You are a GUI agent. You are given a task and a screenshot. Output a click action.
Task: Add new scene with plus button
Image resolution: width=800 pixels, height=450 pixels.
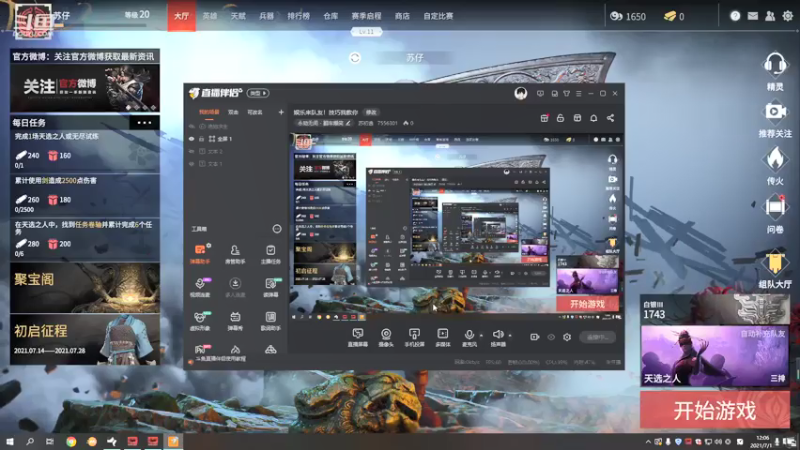point(281,112)
